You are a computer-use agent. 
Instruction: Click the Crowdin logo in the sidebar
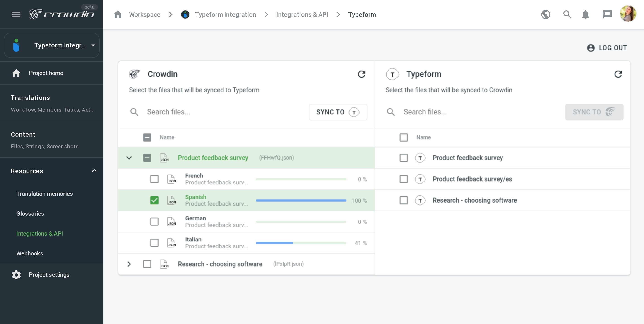point(62,14)
